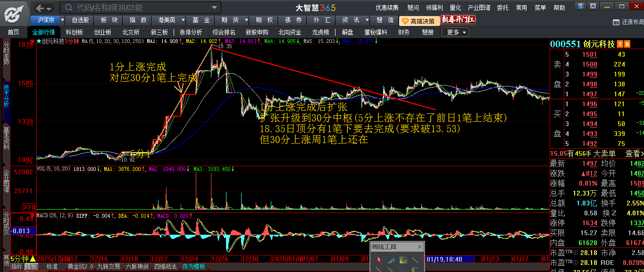The image size is (644, 272).
Task: Click the star icon before 创元科技 chart title
Action: [x=39, y=41]
